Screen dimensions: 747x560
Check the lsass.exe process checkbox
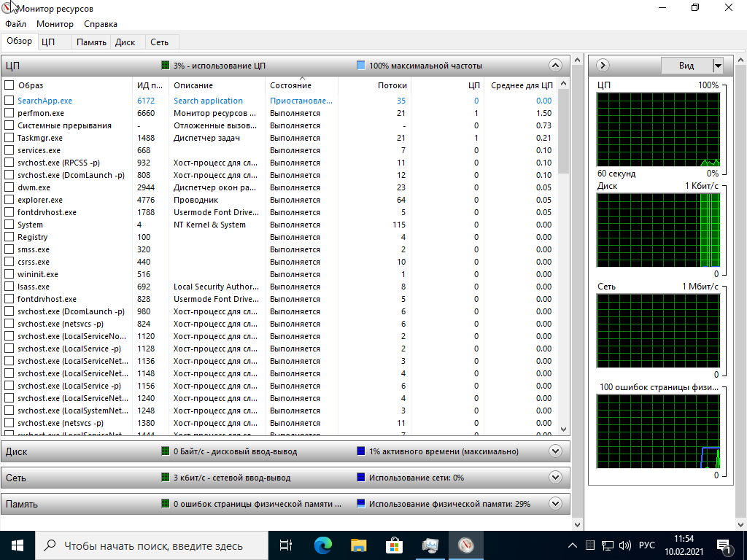[x=9, y=286]
